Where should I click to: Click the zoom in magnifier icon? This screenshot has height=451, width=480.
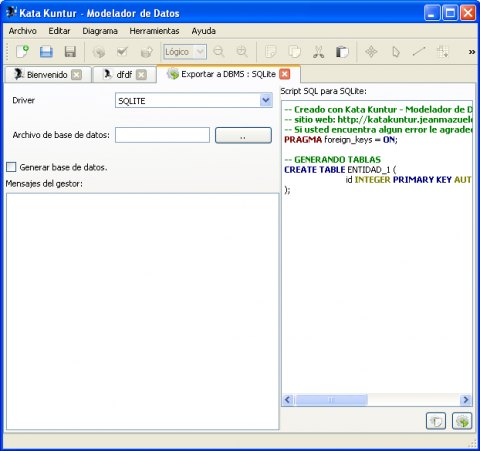(x=242, y=52)
